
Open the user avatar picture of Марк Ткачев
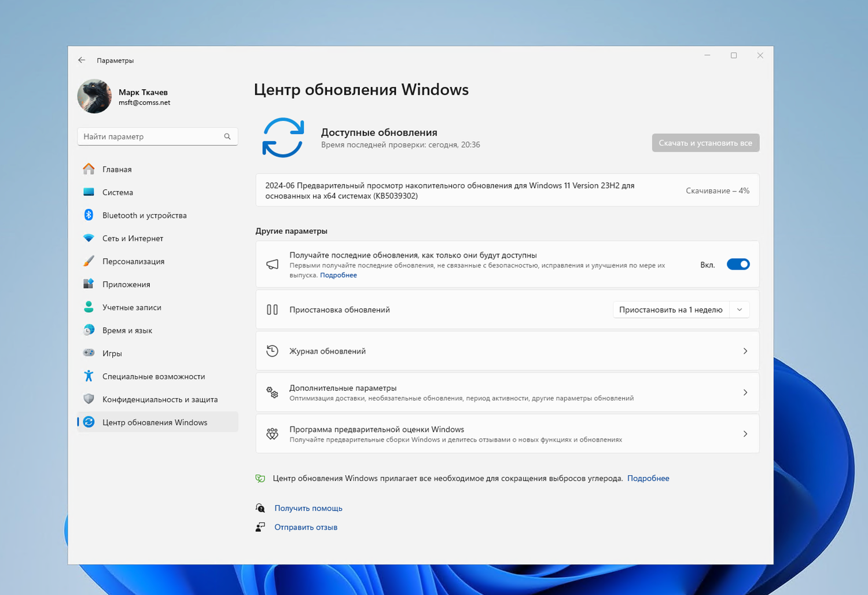coord(94,96)
